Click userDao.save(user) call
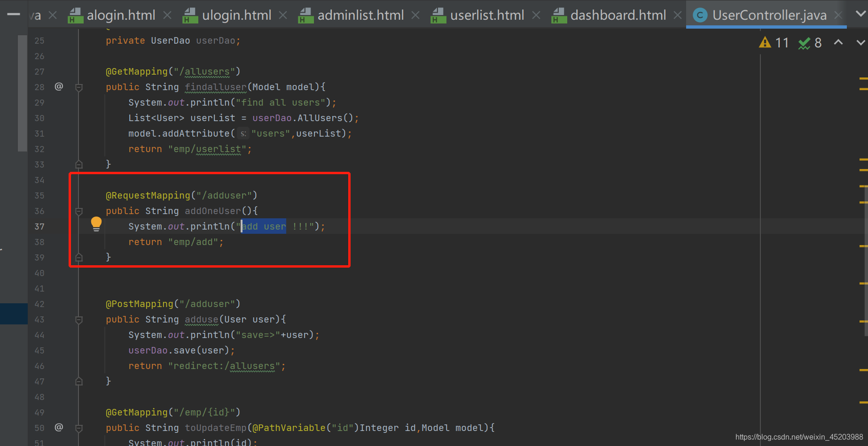The height and width of the screenshot is (446, 868). (x=179, y=350)
